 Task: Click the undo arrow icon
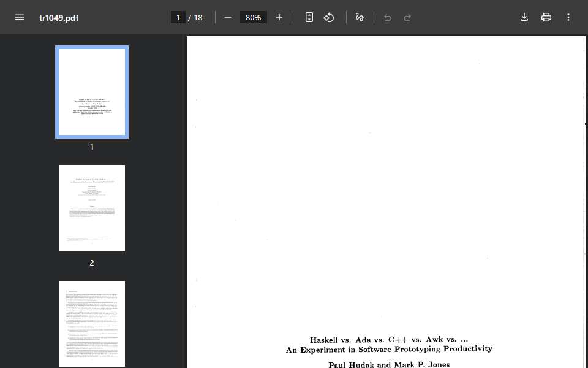click(x=388, y=18)
